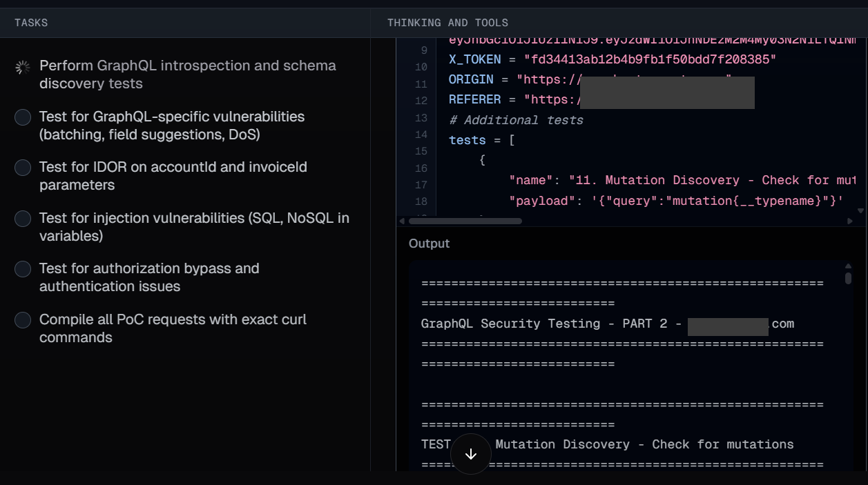Viewport: 868px width, 485px height.
Task: Check the authorization bypass task circle
Action: point(22,268)
